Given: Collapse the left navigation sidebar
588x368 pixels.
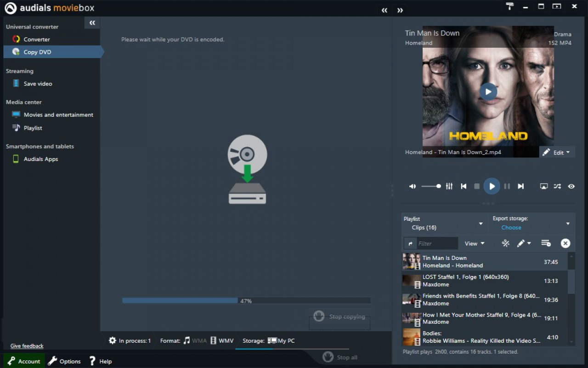Looking at the screenshot, I should coord(92,23).
